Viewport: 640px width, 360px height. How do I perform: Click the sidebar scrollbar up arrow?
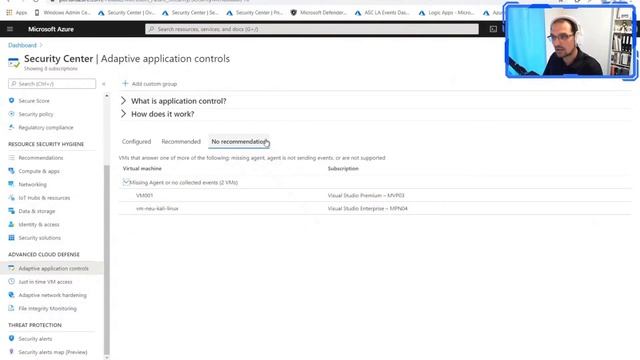[x=107, y=96]
